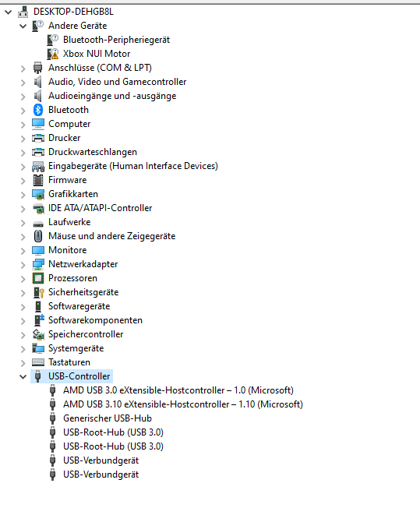Click the speaker icon for Audioeingänge und -ausgänge

[38, 96]
